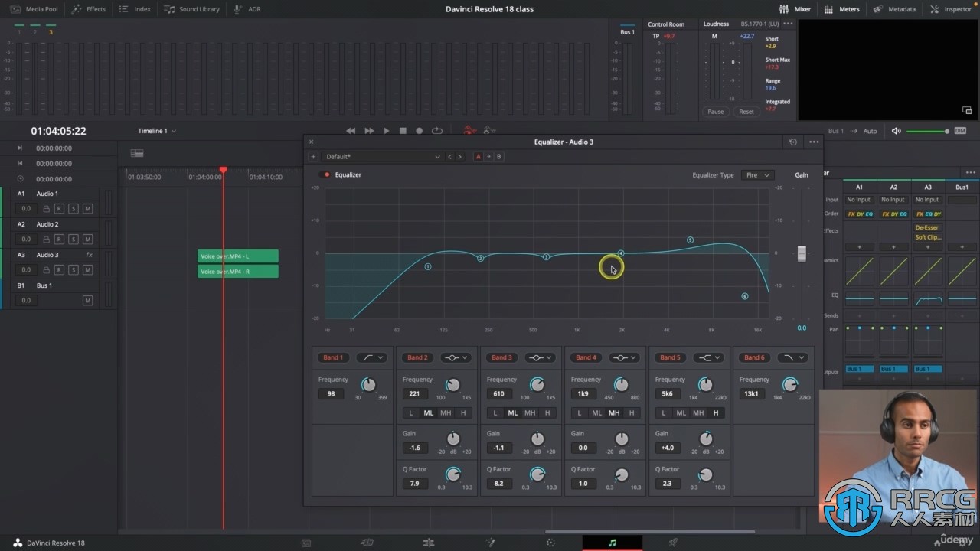Open the Default* preset dropdown
The image size is (980, 551).
point(382,156)
